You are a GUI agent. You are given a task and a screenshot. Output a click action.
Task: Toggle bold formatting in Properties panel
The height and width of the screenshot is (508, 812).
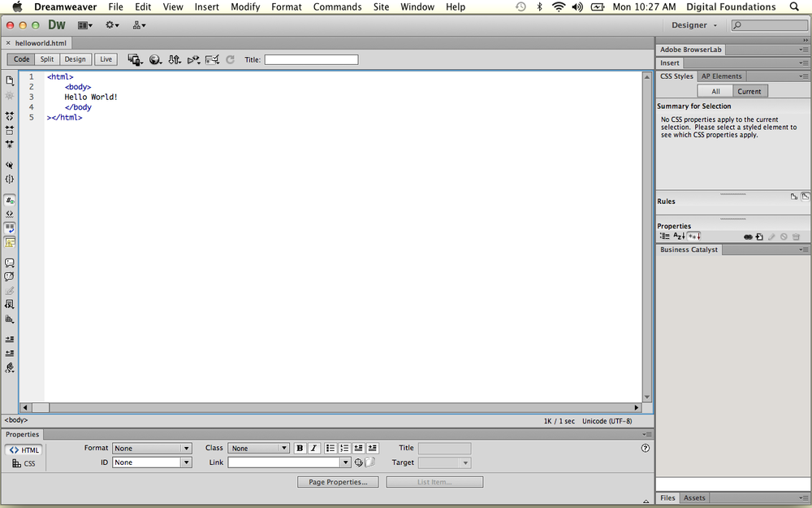(300, 448)
